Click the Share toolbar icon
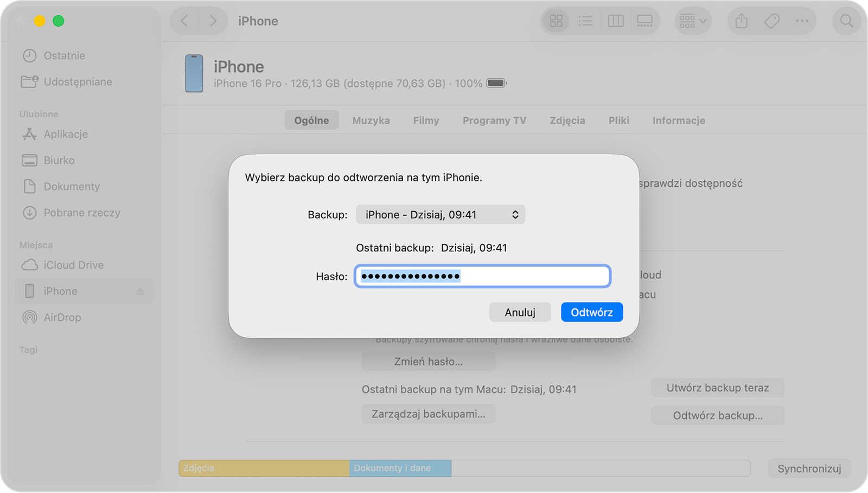The image size is (868, 493). (x=742, y=21)
